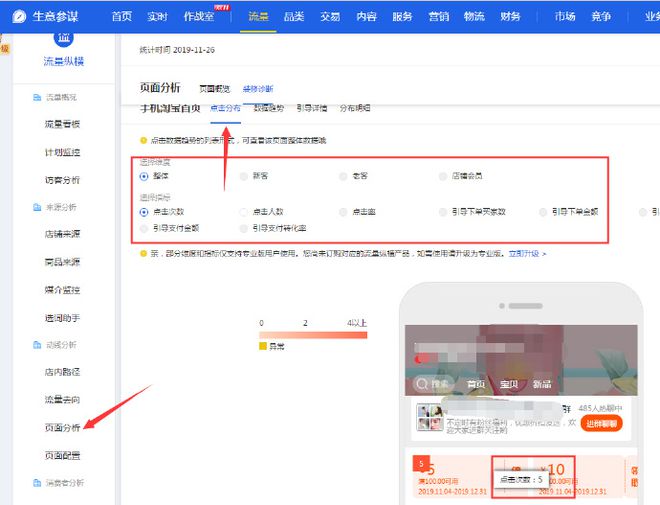Open 计划监控 in the sidebar
Screen dimensions: 660x505
coord(62,152)
